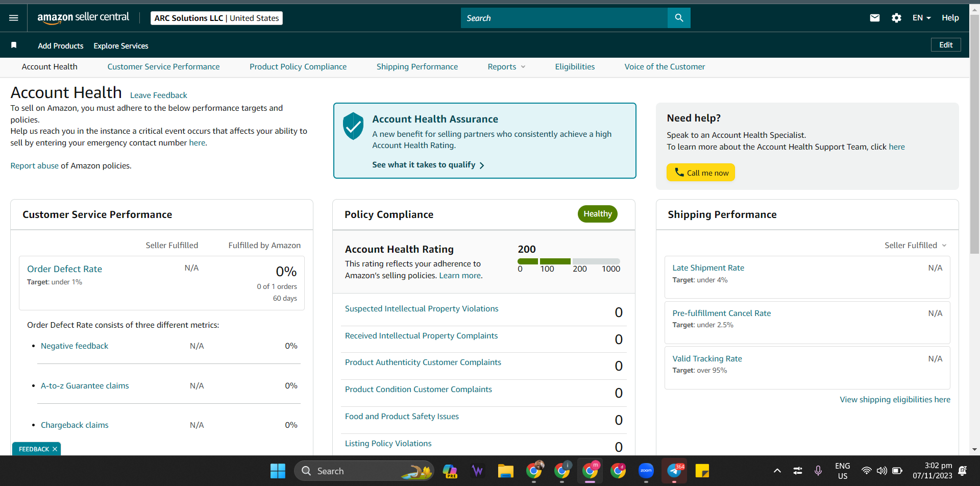Viewport: 980px width, 486px height.
Task: Open ARC Solutions LLC account switcher
Action: [216, 18]
